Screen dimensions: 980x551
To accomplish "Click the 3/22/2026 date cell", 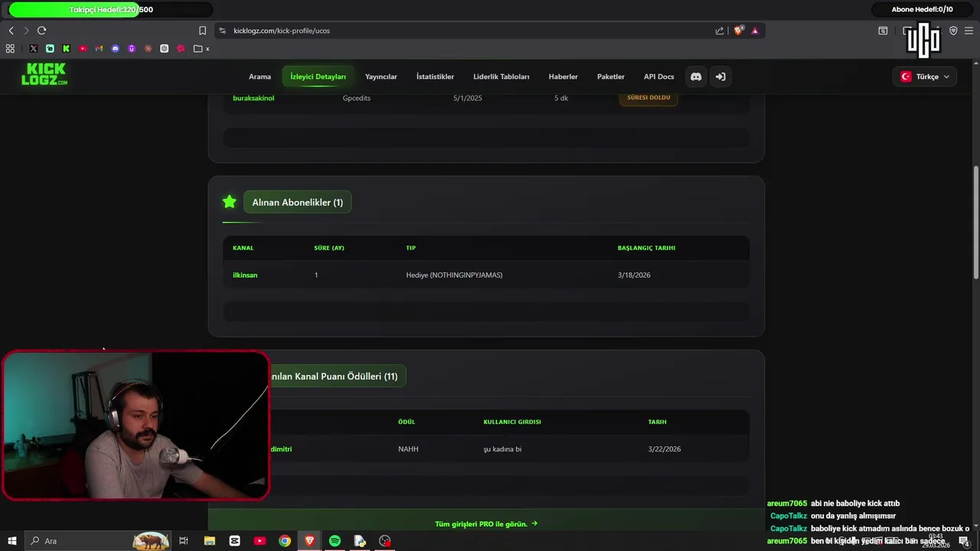I will point(664,449).
